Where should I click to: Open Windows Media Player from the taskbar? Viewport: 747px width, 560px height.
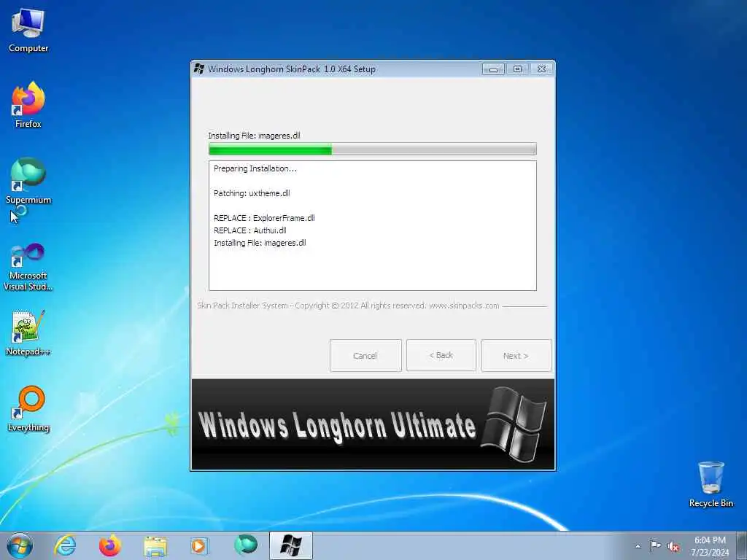(x=200, y=545)
